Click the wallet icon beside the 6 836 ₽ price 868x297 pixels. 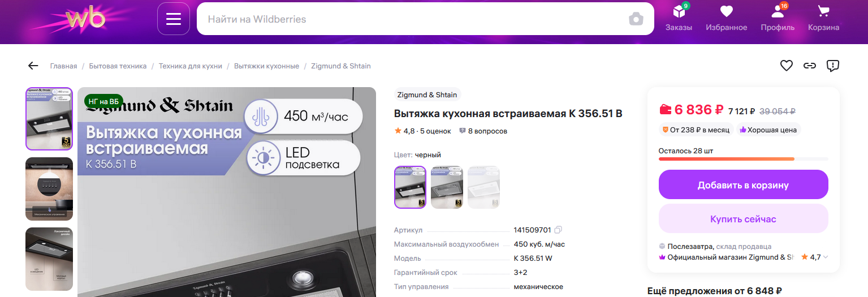click(666, 110)
